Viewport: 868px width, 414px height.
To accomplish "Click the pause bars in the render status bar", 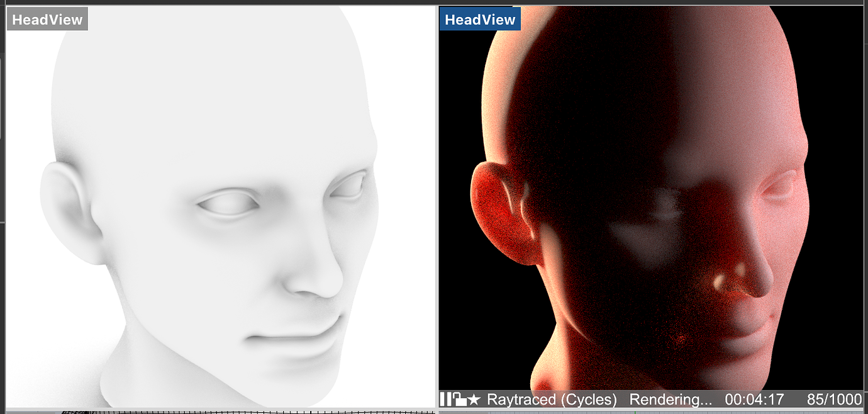I will tap(447, 399).
